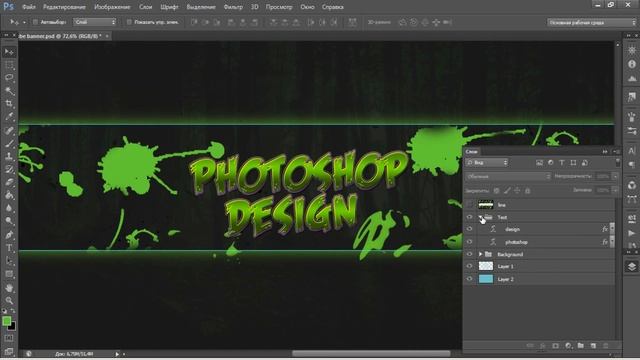This screenshot has height=360, width=640.
Task: Hide the Text group
Action: (469, 217)
